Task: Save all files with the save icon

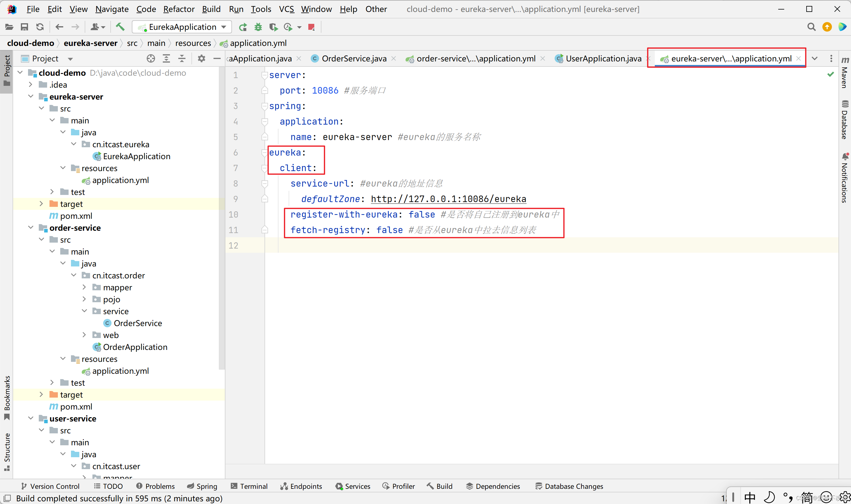Action: tap(24, 27)
